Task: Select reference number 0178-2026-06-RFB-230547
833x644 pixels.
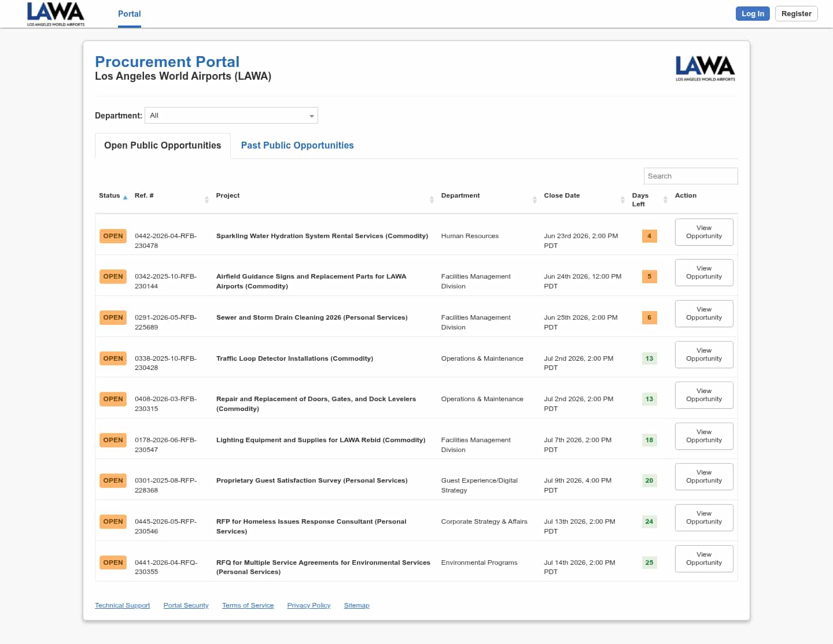Action: pyautogui.click(x=166, y=445)
